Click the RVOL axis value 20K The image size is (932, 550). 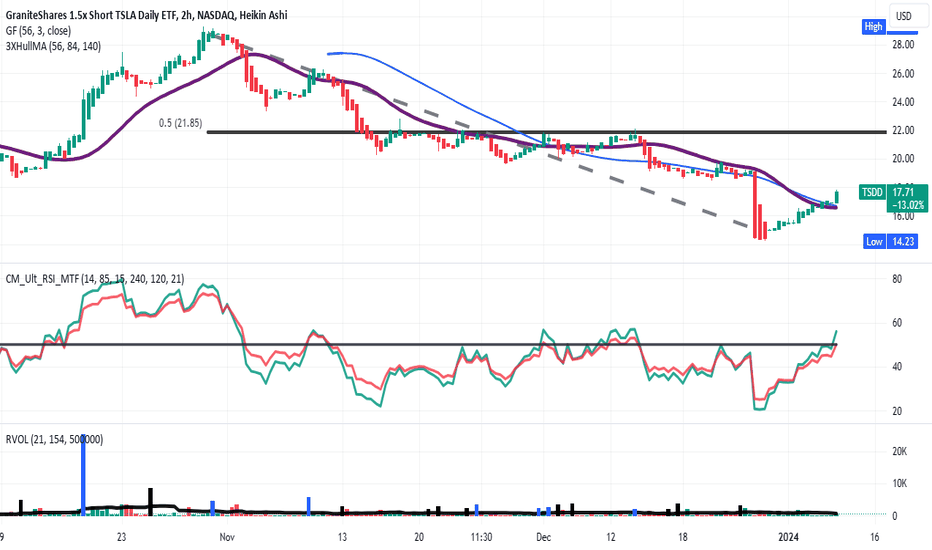(x=899, y=451)
